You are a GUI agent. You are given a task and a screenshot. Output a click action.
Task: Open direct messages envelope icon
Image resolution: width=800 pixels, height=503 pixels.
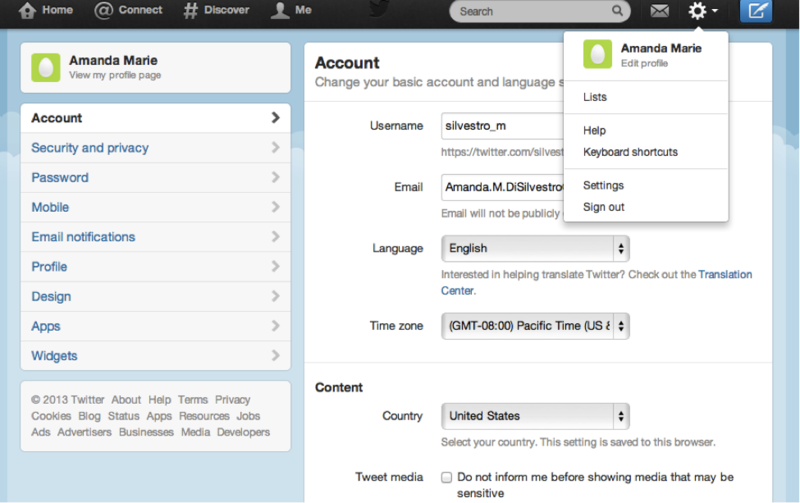pos(659,10)
